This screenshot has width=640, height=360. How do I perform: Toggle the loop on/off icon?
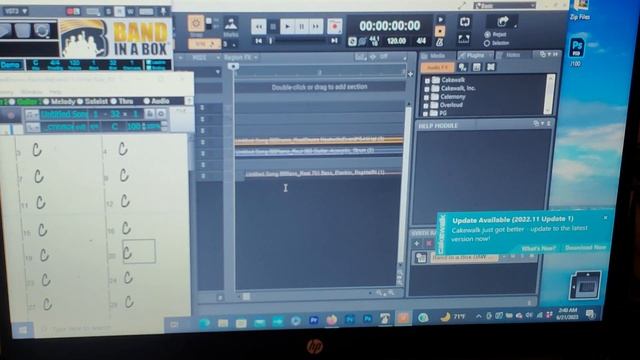tap(464, 22)
